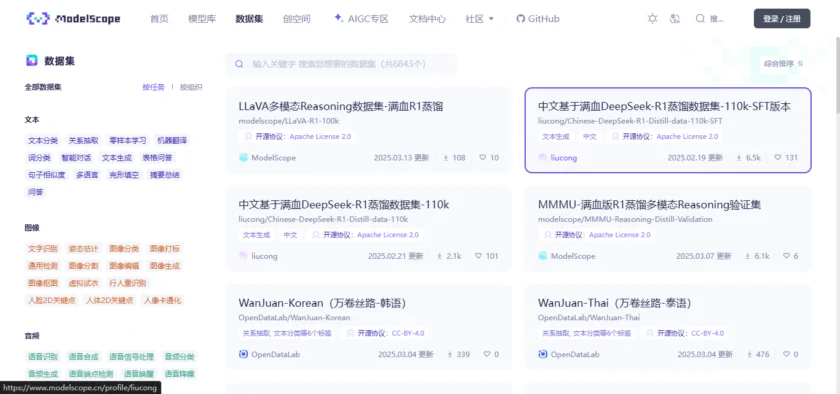
Task: Click liucong author name on DeepSeek-R1蒸馏数据集-110k card
Action: click(265, 256)
